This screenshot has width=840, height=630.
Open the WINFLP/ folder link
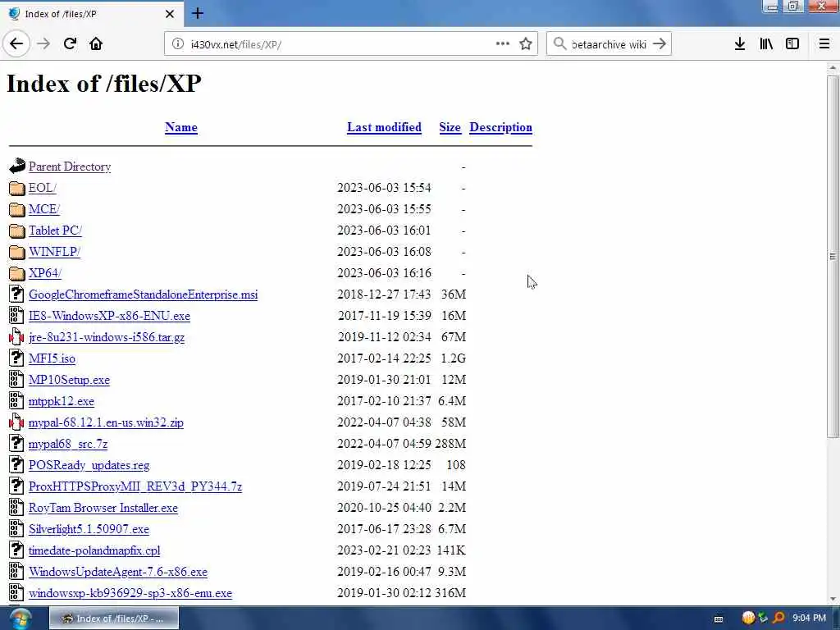[x=55, y=252]
